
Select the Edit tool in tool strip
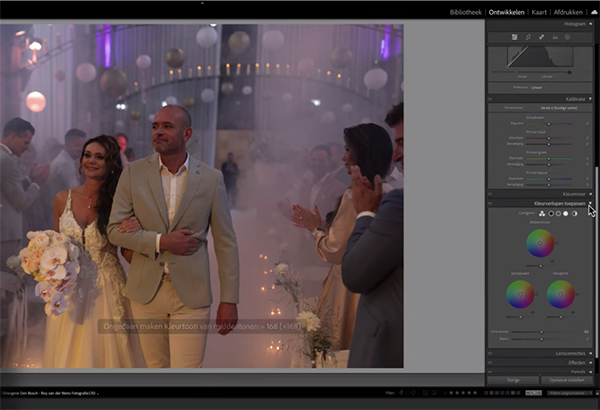coord(514,37)
